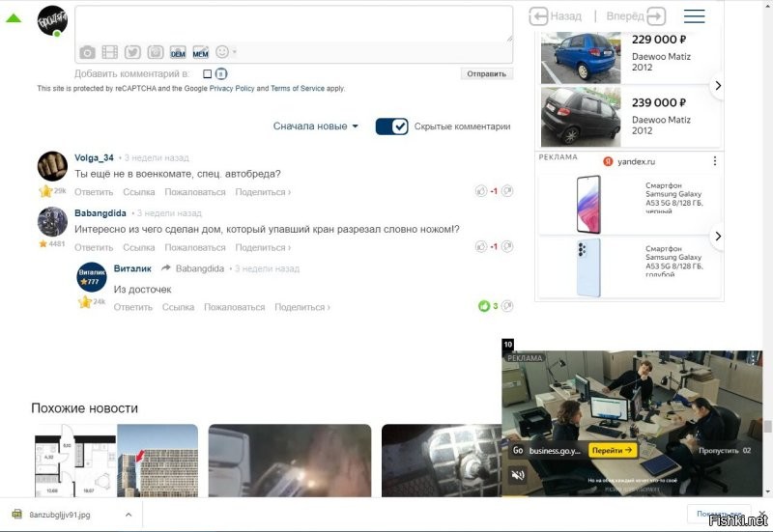Dislike Volga_34's comment with thumbs-down
773x532 pixels.
(507, 191)
